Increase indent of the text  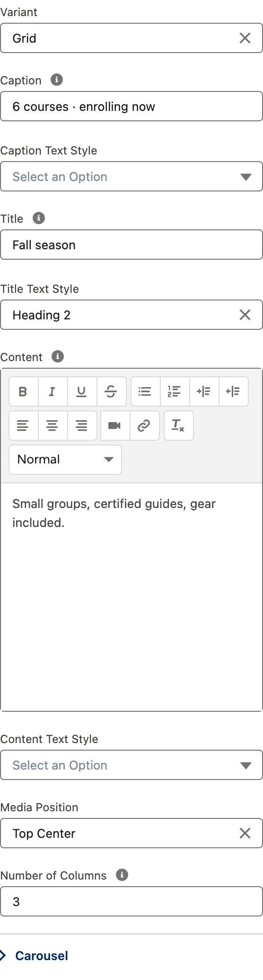click(204, 391)
